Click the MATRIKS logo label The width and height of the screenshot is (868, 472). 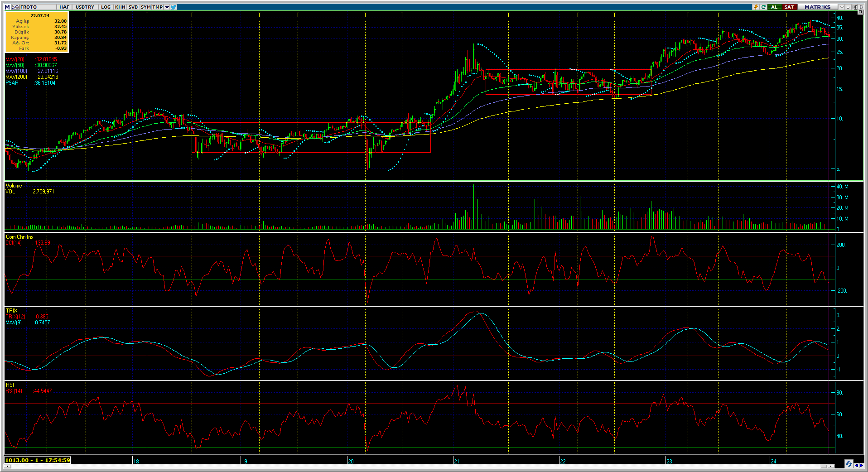click(x=817, y=7)
